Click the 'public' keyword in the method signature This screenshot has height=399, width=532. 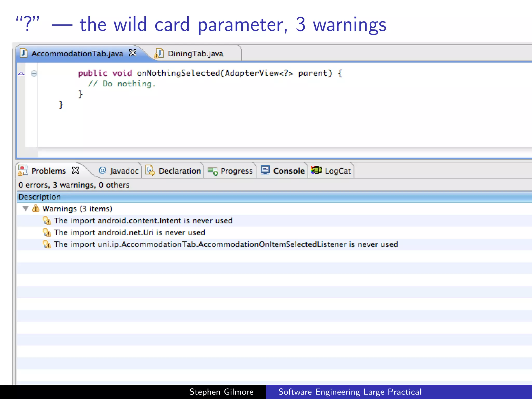coord(93,74)
